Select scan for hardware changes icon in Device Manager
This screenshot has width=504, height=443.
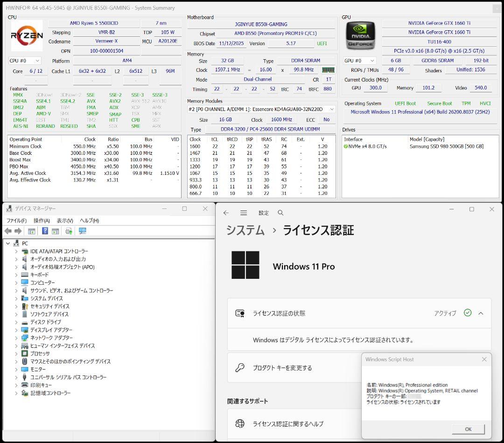pos(68,231)
